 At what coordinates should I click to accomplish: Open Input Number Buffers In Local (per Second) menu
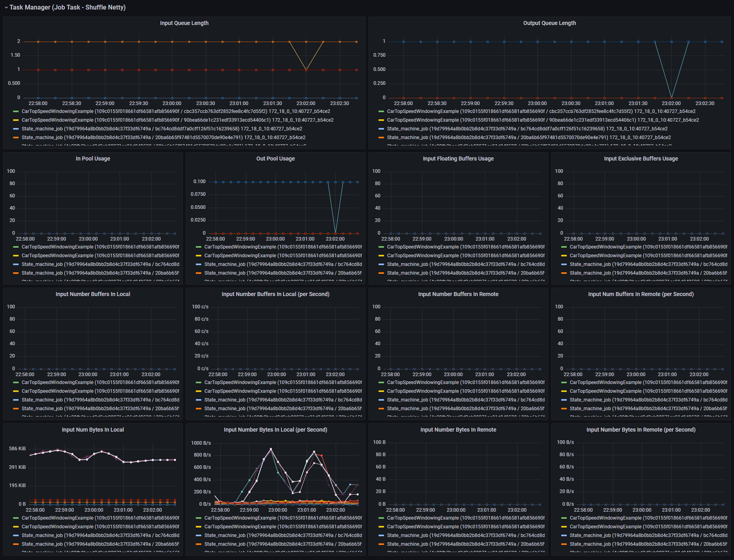pyautogui.click(x=275, y=294)
